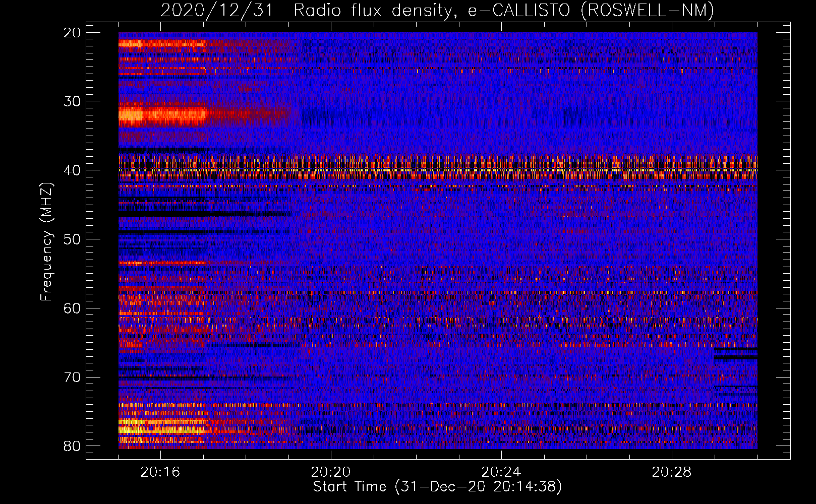
Task: Click the frequency tick label 40
Action: 72,170
